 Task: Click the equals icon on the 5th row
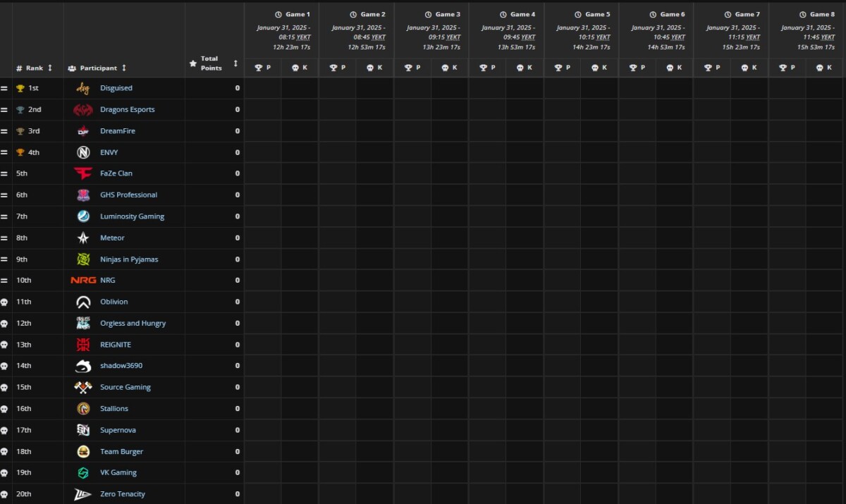pos(4,173)
